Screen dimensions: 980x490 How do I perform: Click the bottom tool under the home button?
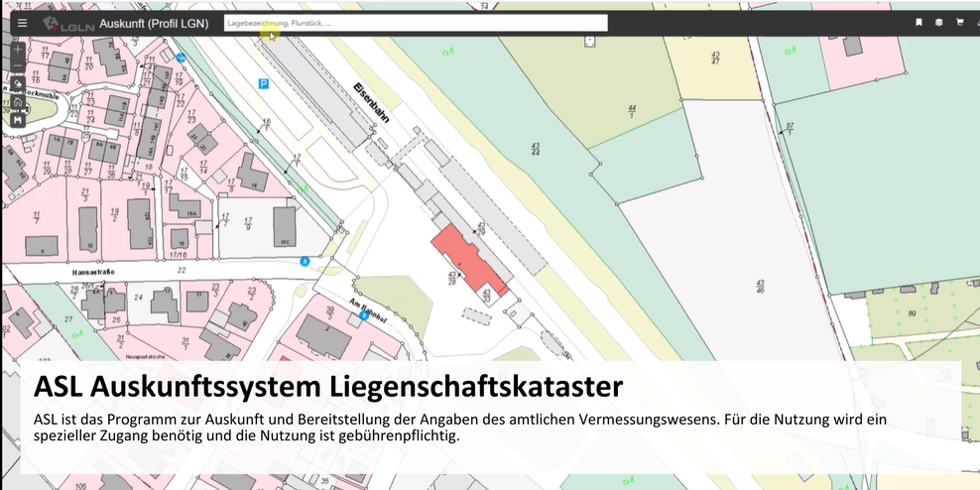(x=18, y=119)
